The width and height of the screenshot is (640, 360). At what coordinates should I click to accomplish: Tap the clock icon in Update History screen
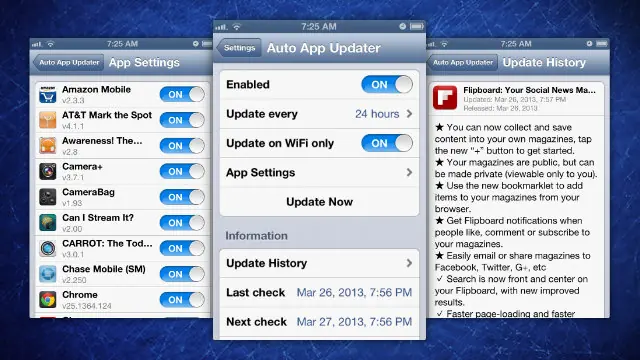589,43
